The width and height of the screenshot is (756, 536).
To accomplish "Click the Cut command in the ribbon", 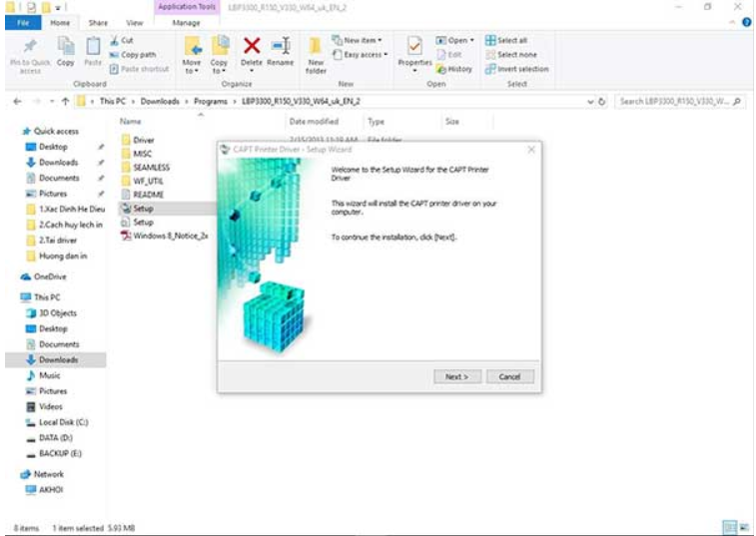I will (127, 40).
